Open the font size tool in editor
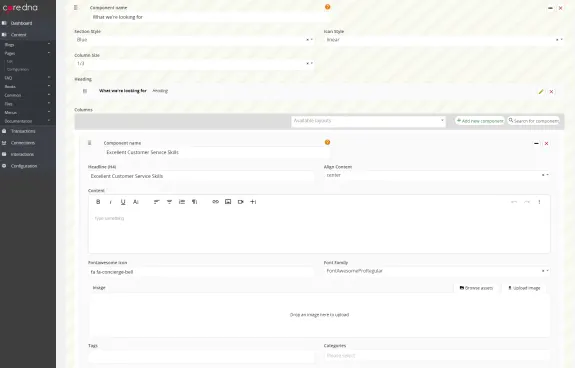Viewport: 575px width, 368px height. 136,202
